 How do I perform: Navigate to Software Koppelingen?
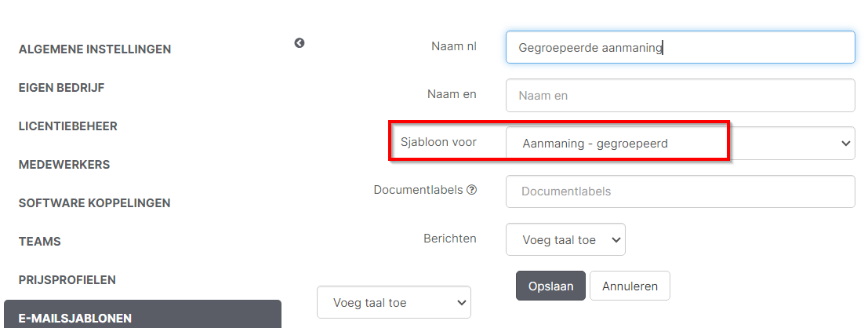[x=95, y=203]
